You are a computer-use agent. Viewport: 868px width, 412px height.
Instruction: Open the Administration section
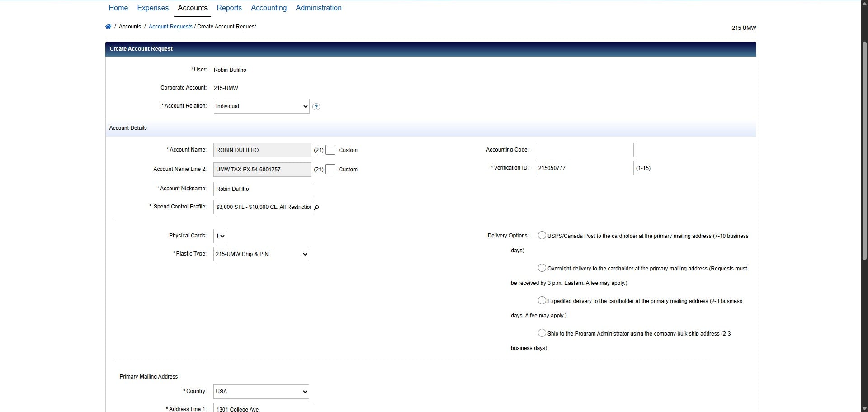pos(318,8)
